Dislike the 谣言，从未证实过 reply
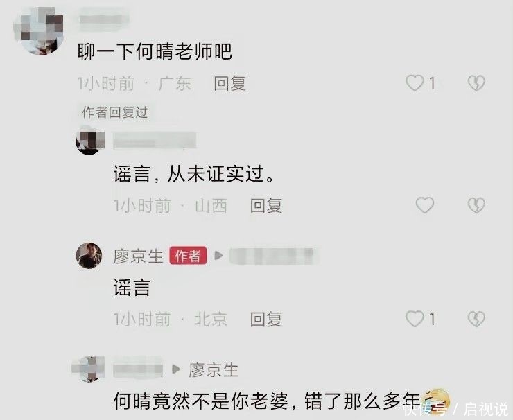This screenshot has width=513, height=420. point(476,205)
